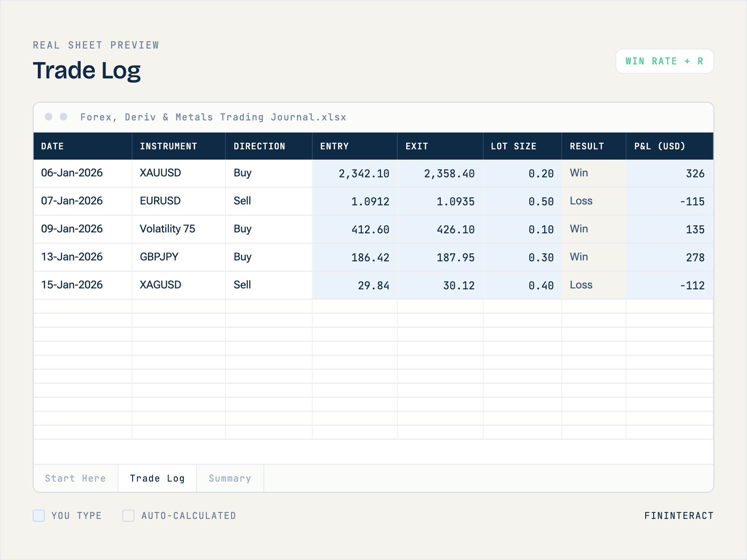Open the Start Here sheet tab
The height and width of the screenshot is (560, 747).
click(76, 478)
